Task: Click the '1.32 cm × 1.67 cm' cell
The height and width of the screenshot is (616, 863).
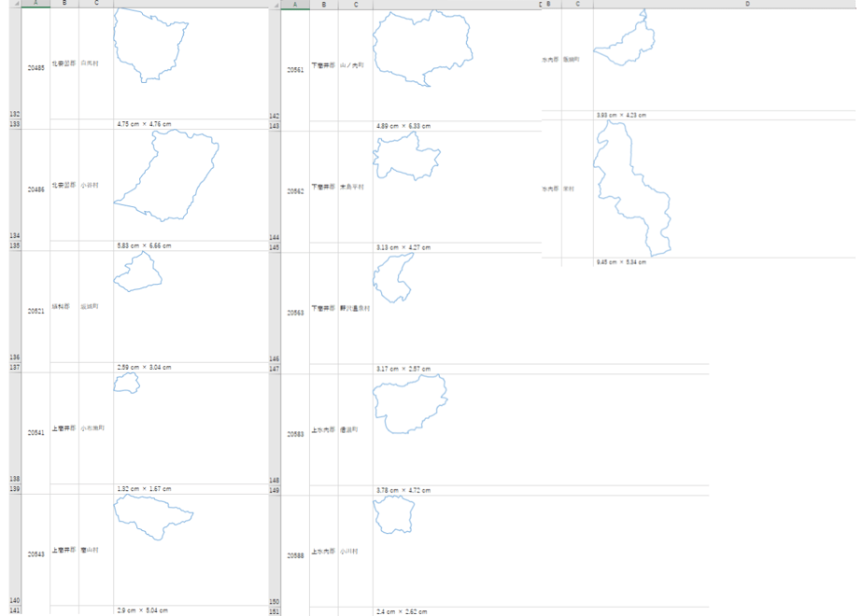Action: click(x=191, y=489)
